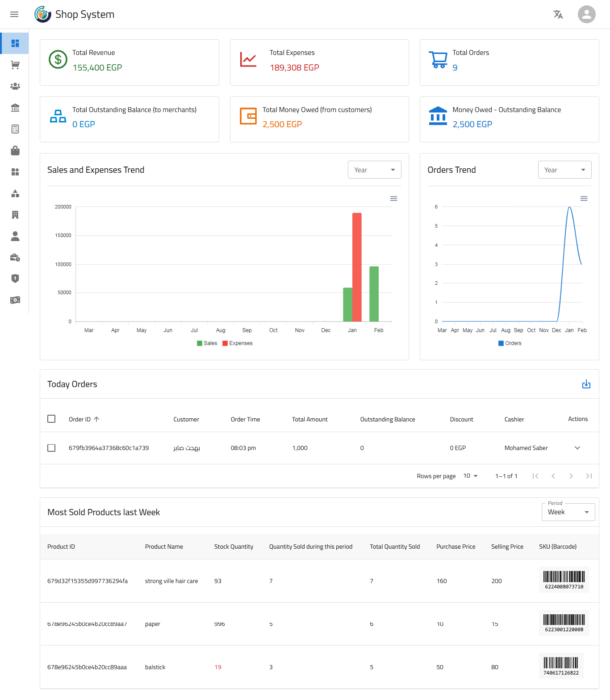Download today's orders export icon
This screenshot has width=610, height=700.
(586, 384)
